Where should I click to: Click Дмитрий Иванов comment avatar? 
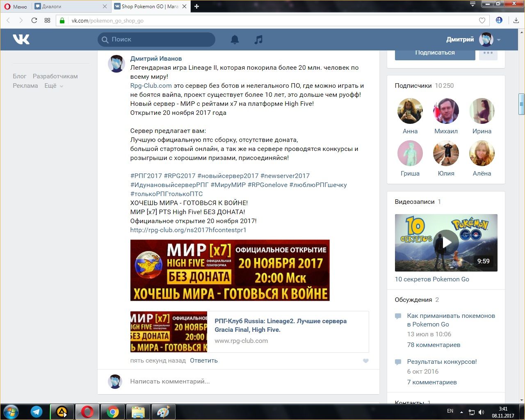(x=116, y=64)
